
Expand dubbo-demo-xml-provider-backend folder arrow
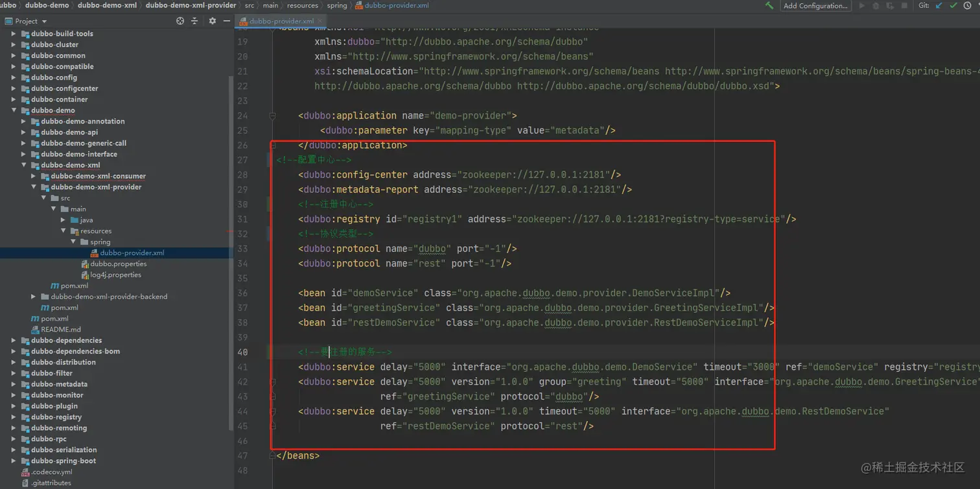click(34, 297)
